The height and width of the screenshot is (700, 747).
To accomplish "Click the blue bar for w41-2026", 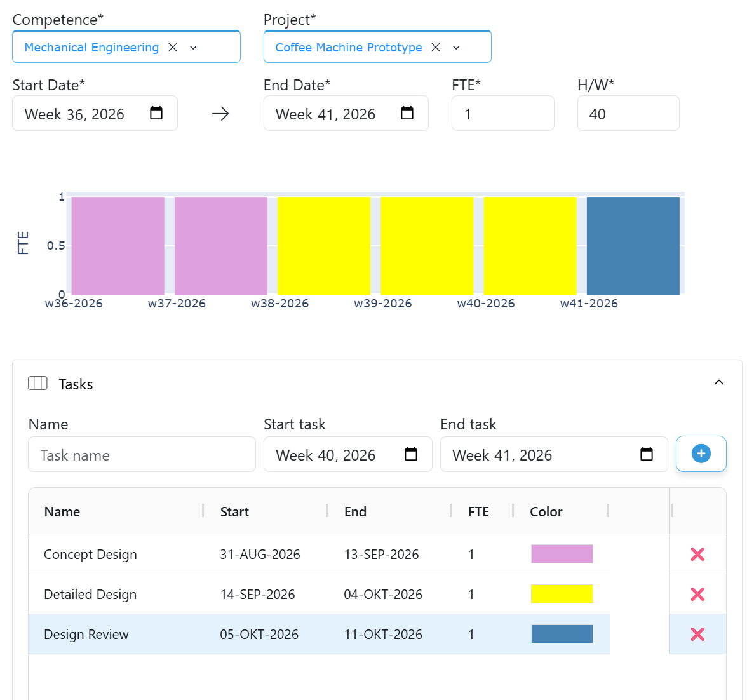I will (633, 246).
